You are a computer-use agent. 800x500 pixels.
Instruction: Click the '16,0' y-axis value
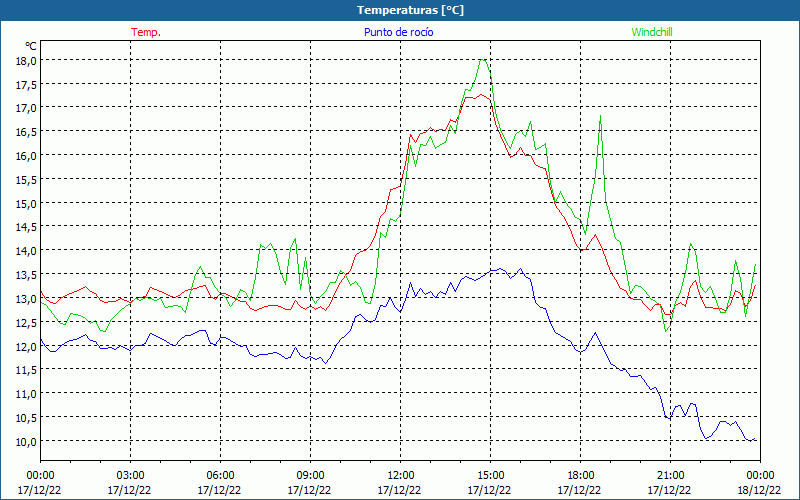[27, 156]
